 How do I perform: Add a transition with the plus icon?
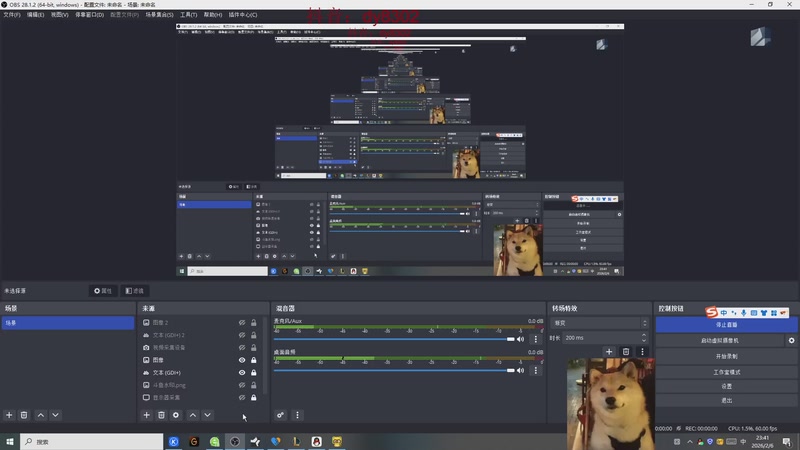tap(609, 352)
